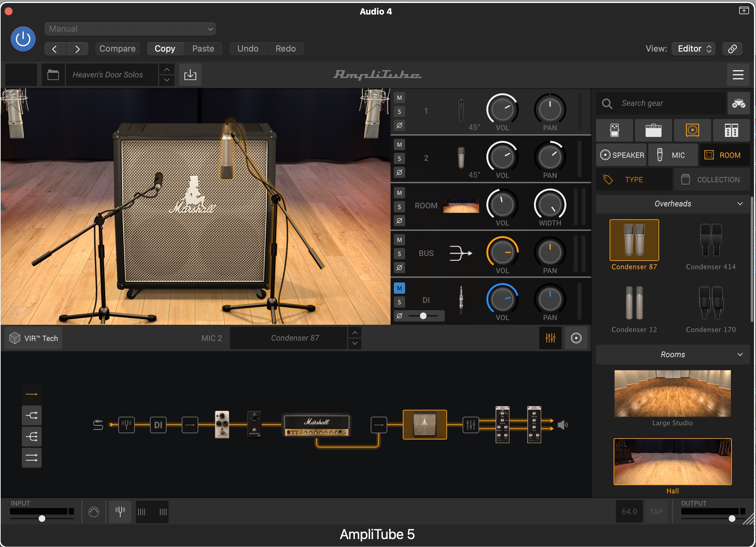The image size is (756, 547).
Task: Click the link chain icon beside Editor
Action: pos(732,49)
